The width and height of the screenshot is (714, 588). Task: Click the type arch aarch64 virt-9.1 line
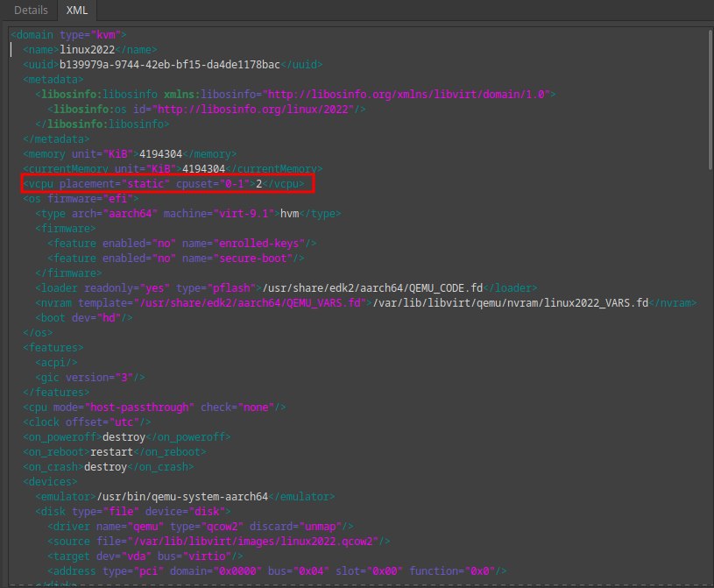[188, 214]
